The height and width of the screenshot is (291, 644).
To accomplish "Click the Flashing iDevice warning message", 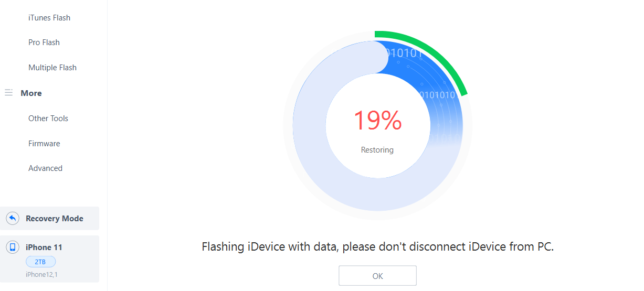I will pos(378,246).
